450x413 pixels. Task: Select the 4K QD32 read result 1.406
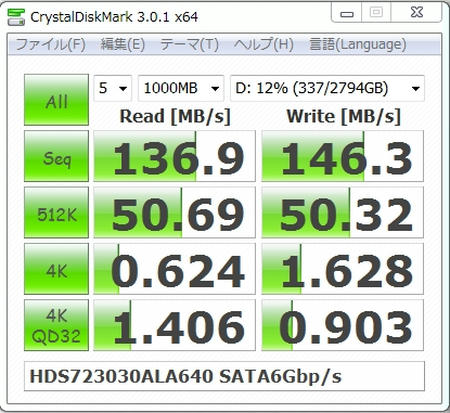(174, 325)
